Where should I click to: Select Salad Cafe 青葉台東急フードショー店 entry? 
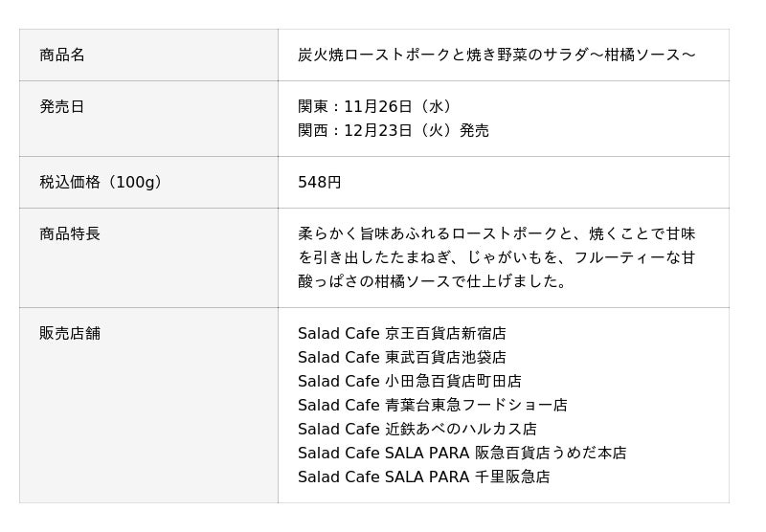coord(432,405)
